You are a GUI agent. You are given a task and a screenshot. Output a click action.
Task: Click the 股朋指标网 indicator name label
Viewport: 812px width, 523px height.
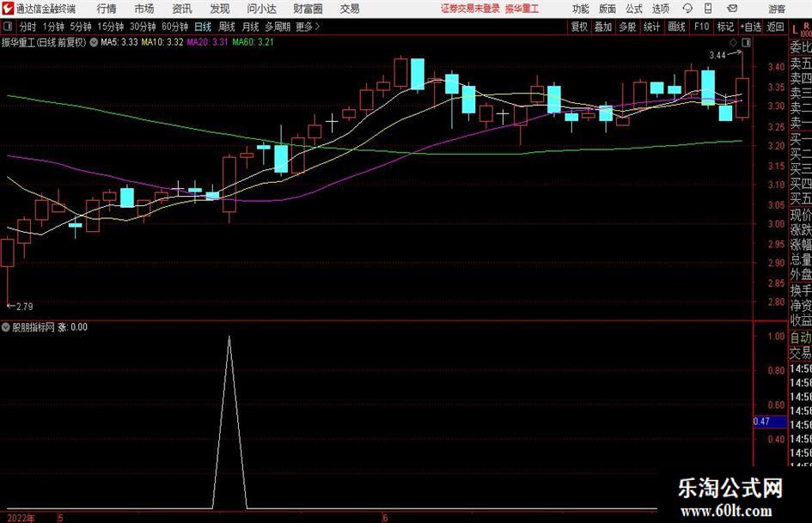[x=34, y=327]
